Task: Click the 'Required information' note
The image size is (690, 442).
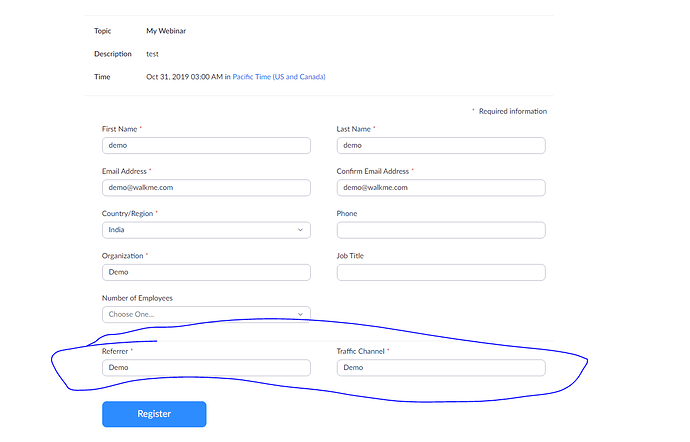Action: 513,111
